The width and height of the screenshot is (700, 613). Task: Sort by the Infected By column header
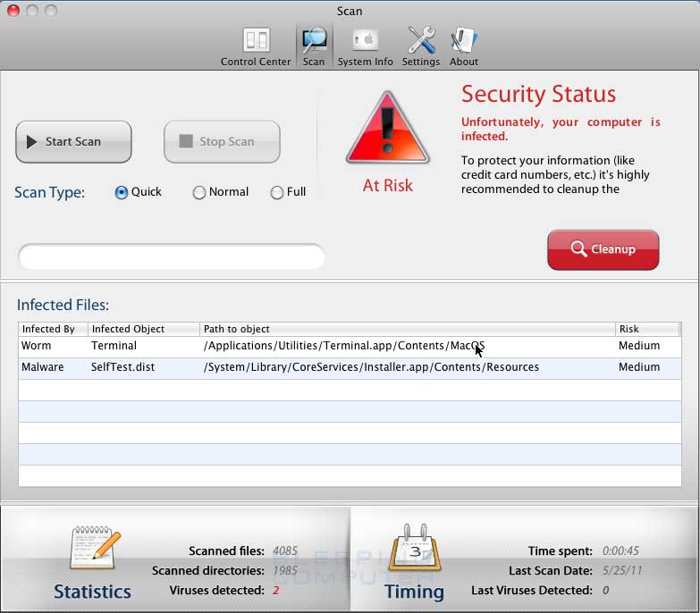(x=53, y=329)
